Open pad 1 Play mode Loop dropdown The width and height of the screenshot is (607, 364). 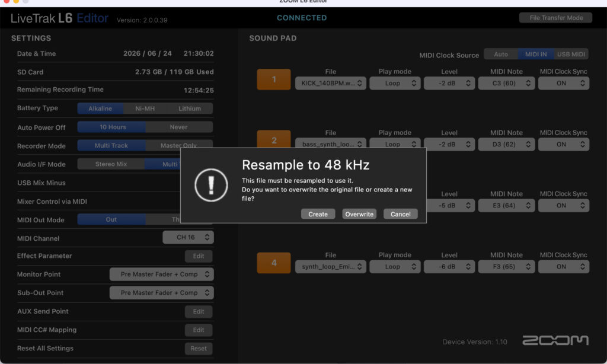395,83
